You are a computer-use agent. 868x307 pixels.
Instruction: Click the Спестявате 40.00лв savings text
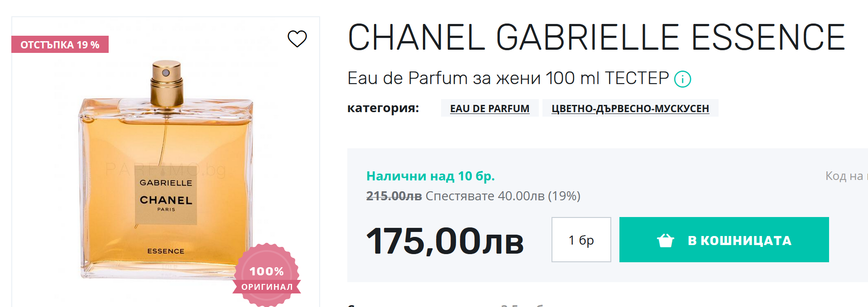[x=485, y=196]
